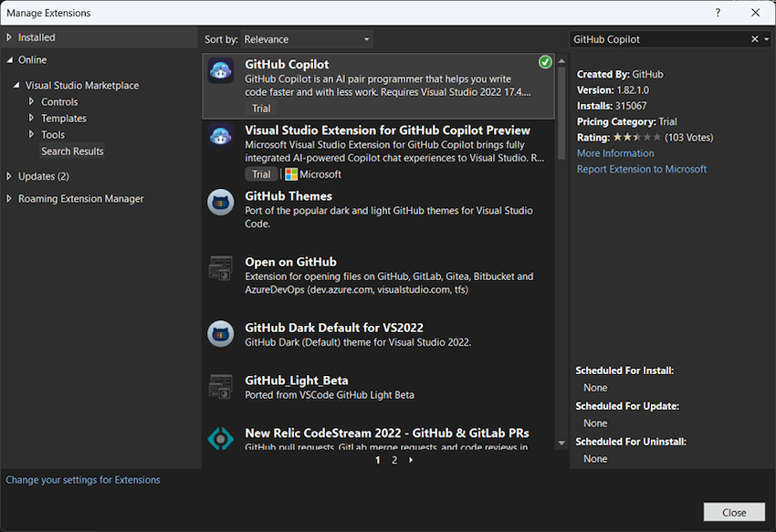Click the GitHub Dark Default extension icon
776x532 pixels.
tap(221, 334)
